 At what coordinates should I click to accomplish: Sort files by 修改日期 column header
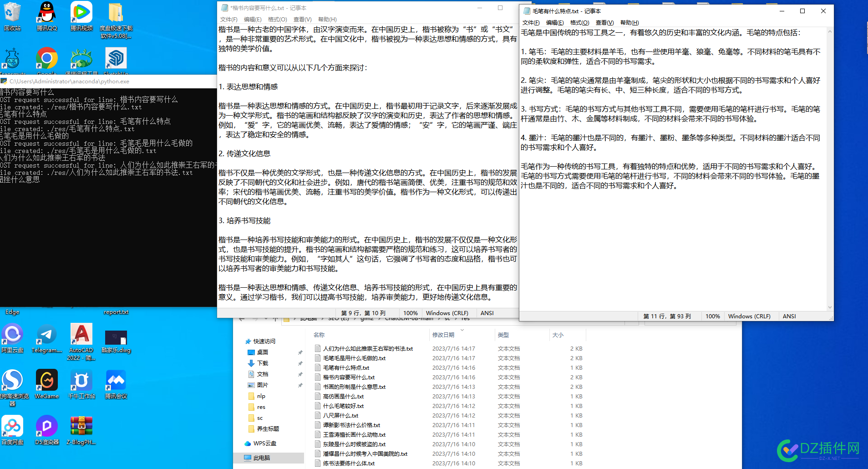[443, 335]
